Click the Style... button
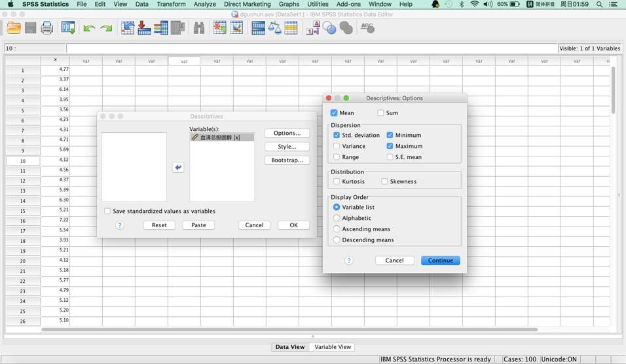This screenshot has height=364, width=626. pyautogui.click(x=287, y=147)
